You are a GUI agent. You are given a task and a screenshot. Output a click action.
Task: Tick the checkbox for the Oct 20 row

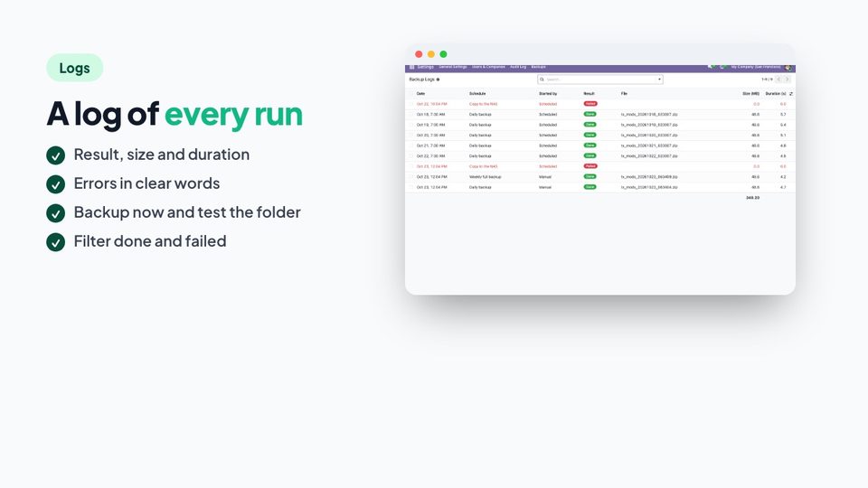pyautogui.click(x=412, y=135)
